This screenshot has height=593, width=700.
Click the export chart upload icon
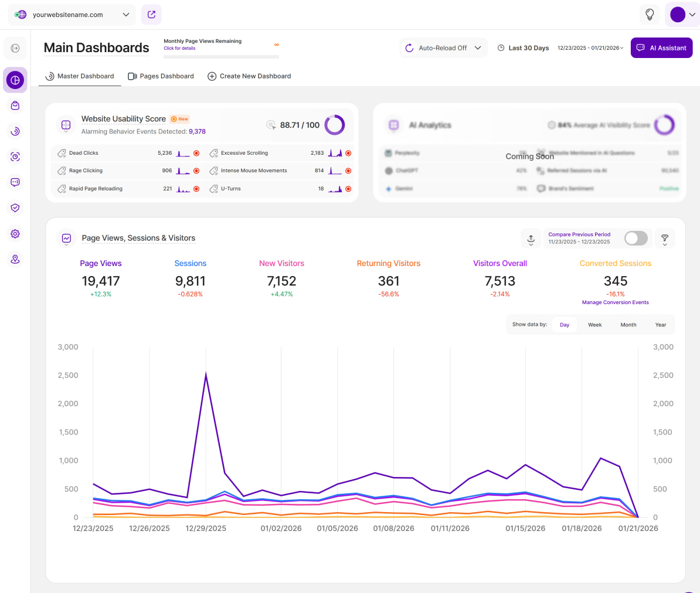click(531, 238)
